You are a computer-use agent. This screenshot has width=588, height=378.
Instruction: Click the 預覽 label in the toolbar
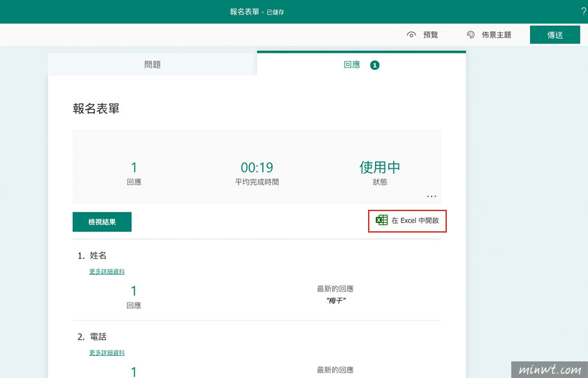coord(430,35)
